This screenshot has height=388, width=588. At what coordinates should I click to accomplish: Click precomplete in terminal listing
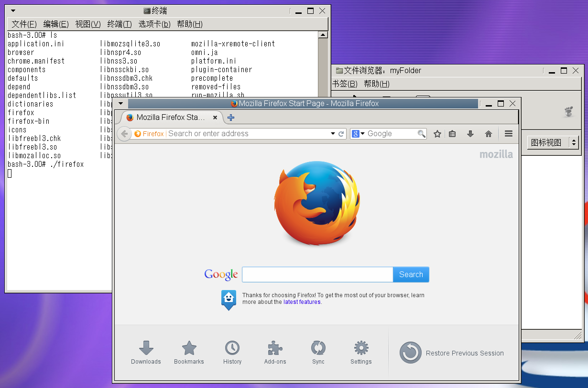(x=212, y=78)
